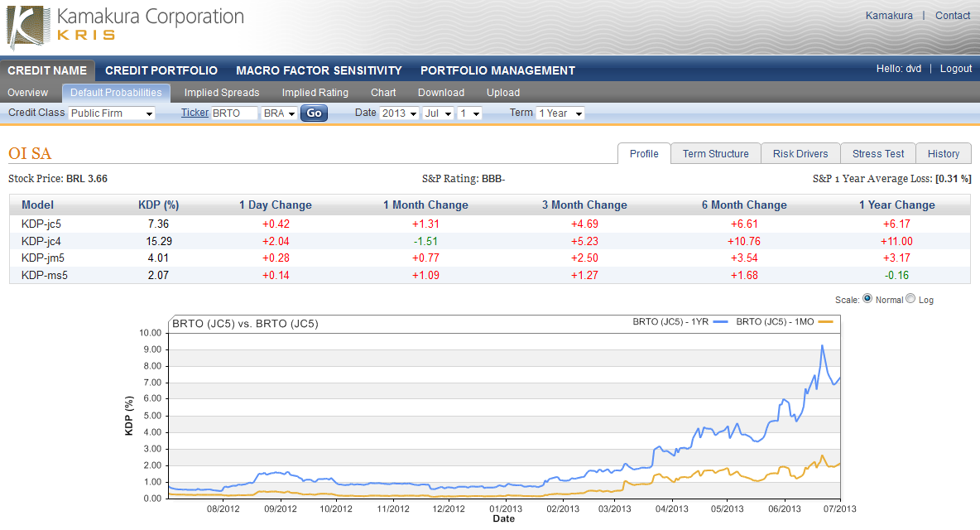Click the 1 Year Change column header
This screenshot has height=530, width=980.
tap(897, 205)
